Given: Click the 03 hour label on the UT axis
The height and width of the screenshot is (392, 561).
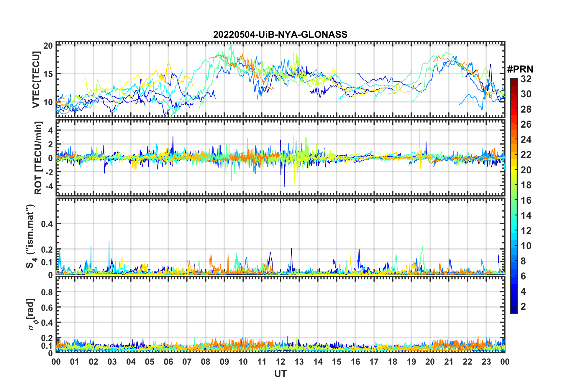Looking at the screenshot, I should coord(112,362).
